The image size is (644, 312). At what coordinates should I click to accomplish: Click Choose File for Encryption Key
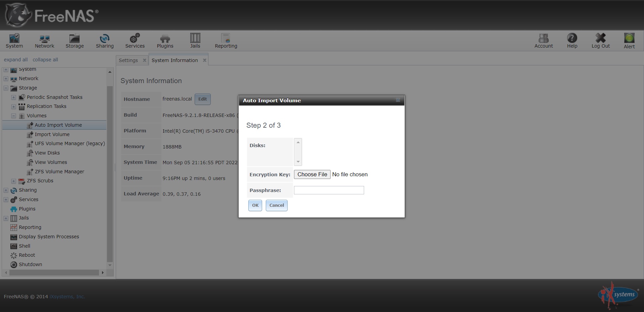coord(312,174)
